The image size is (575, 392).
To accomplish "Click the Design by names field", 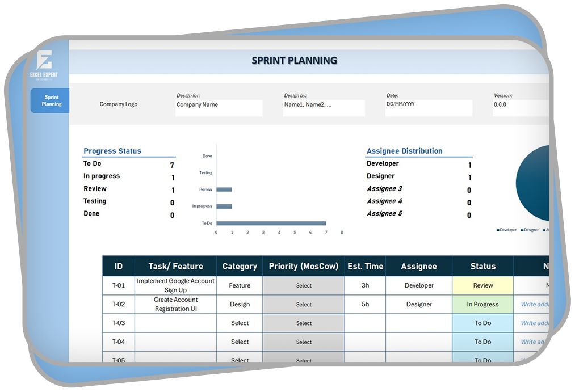I will [x=324, y=108].
